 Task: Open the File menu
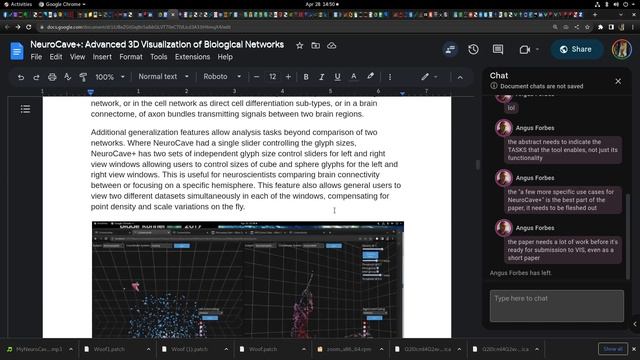[x=36, y=57]
